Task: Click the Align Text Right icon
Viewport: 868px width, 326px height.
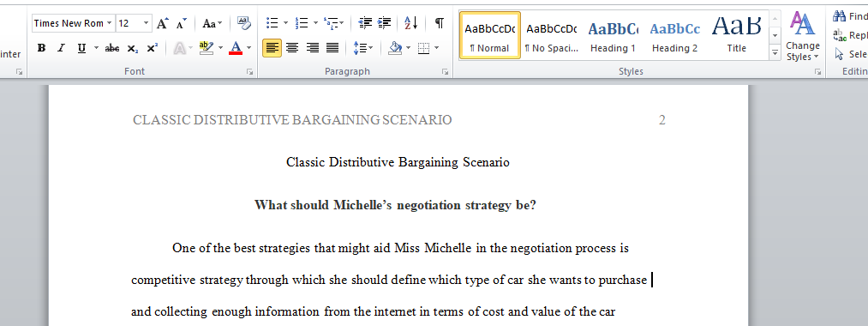Action: point(313,48)
